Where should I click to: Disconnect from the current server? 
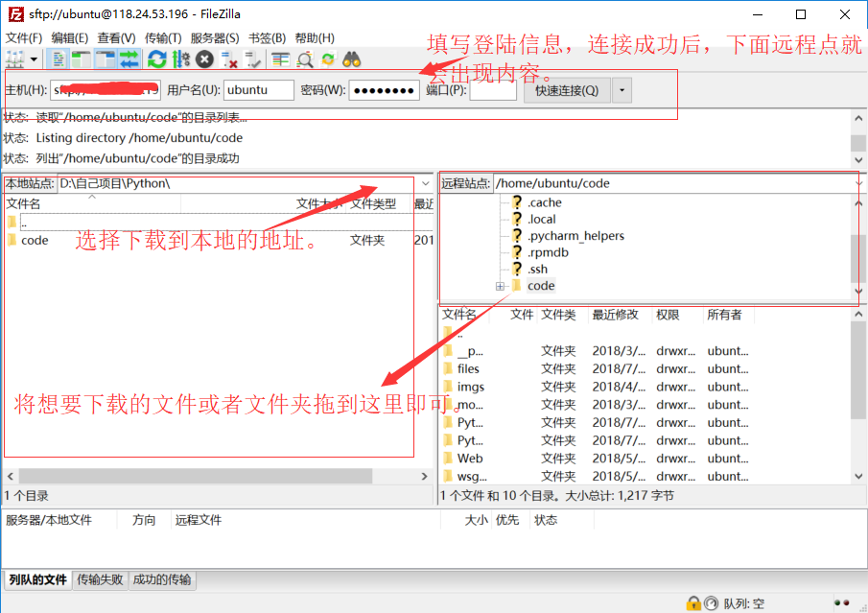226,59
